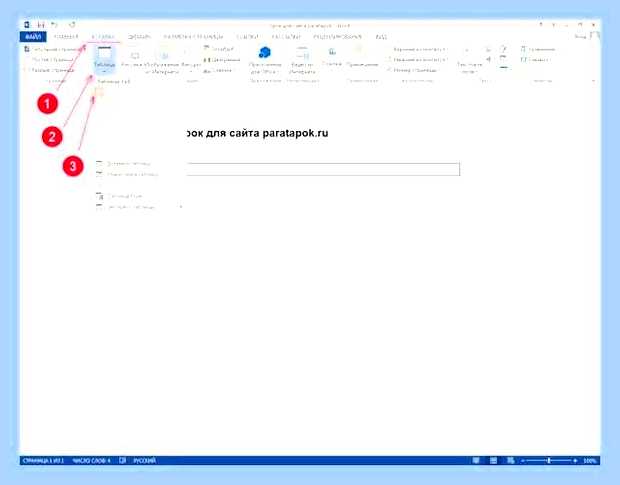Screen dimensions: 620x485
Task: Open the ССЫЛКИ (References) tab
Action: coord(248,37)
